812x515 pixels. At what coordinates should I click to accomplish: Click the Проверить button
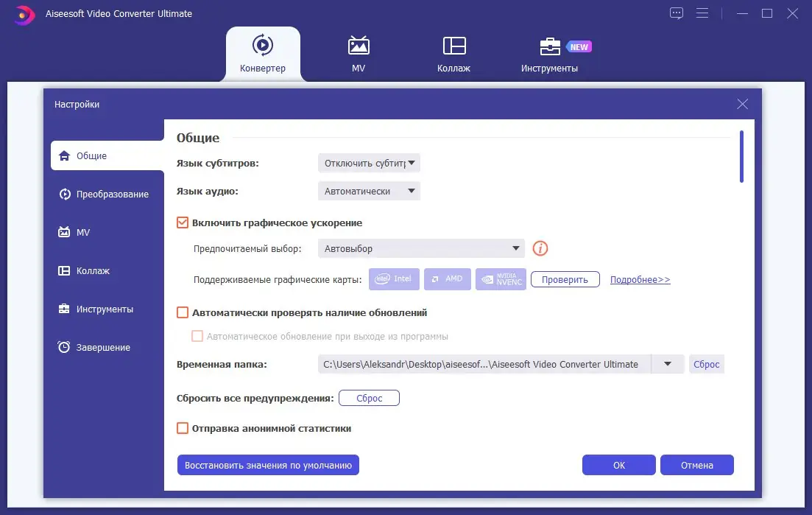pyautogui.click(x=565, y=279)
